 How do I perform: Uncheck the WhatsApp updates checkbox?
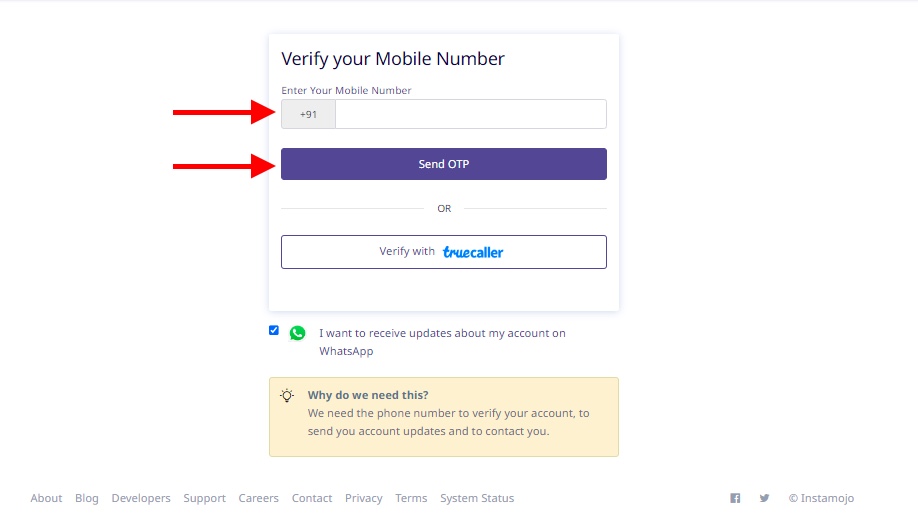tap(274, 330)
